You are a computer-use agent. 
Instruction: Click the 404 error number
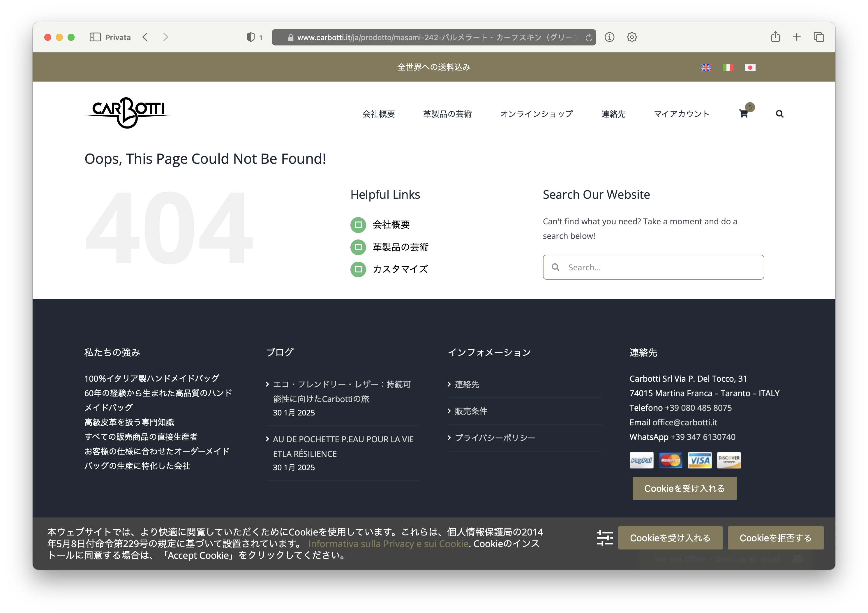169,228
